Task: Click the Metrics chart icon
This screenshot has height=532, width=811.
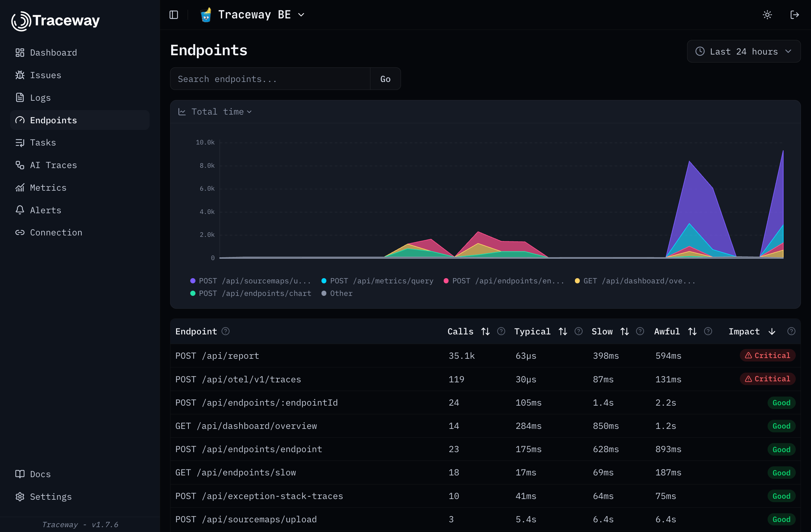Action: click(x=20, y=188)
